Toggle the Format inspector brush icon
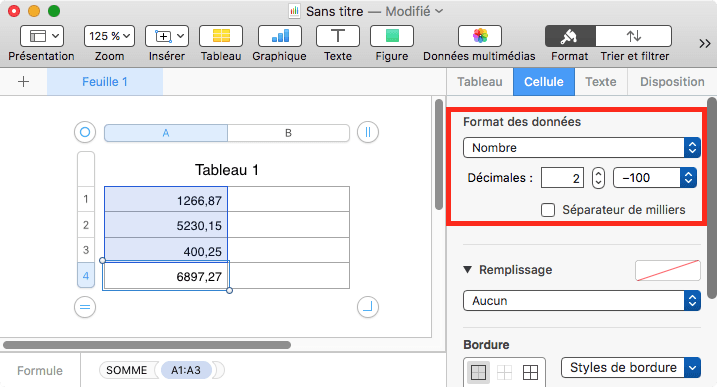The height and width of the screenshot is (387, 717). [570, 36]
